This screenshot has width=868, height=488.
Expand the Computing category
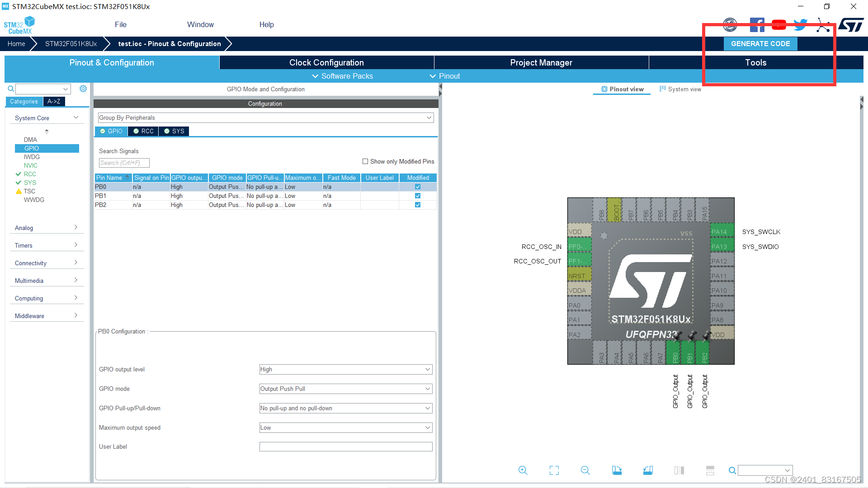click(47, 298)
